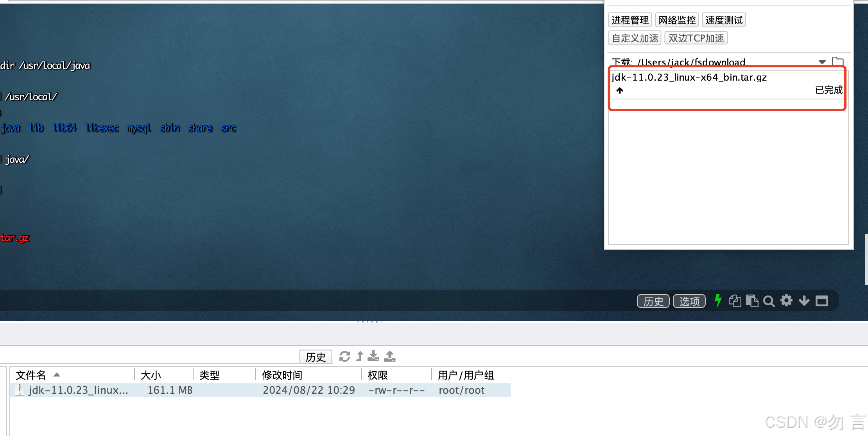
Task: Open terminal settings gear icon
Action: (x=786, y=301)
